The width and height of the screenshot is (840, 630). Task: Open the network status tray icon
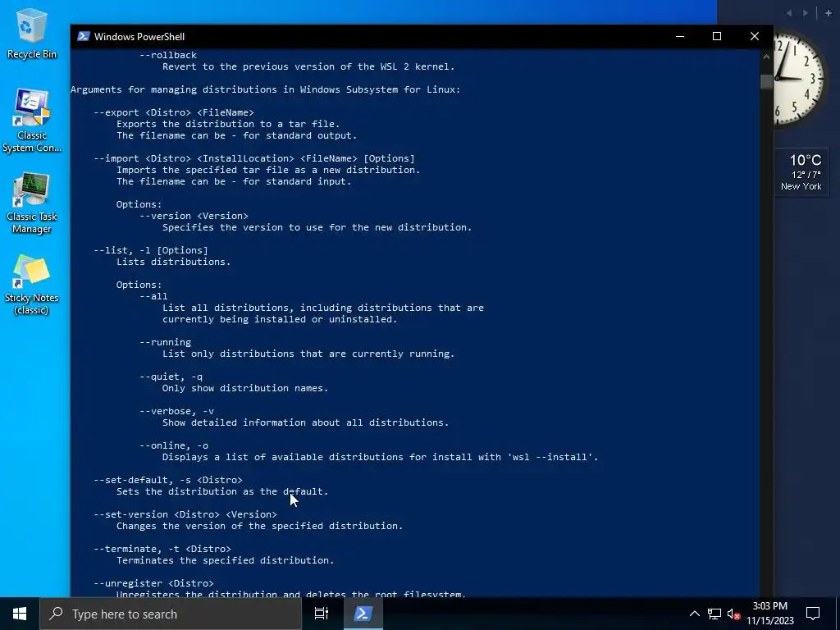pyautogui.click(x=714, y=614)
